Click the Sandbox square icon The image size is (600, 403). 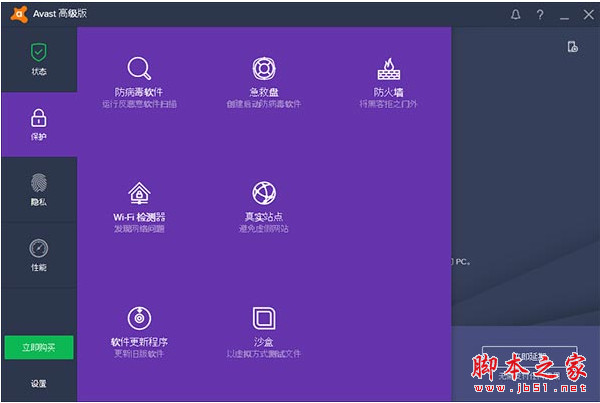(x=264, y=318)
